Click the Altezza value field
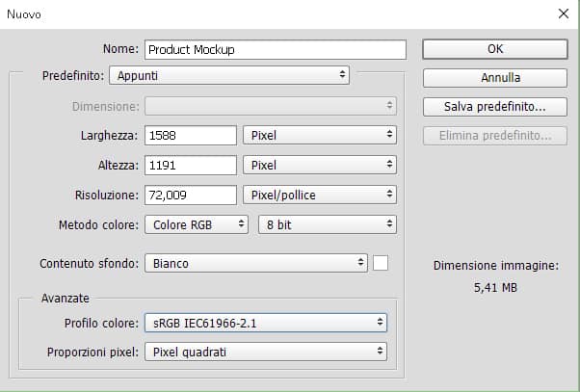Screen dimensions: 580x392 point(191,166)
